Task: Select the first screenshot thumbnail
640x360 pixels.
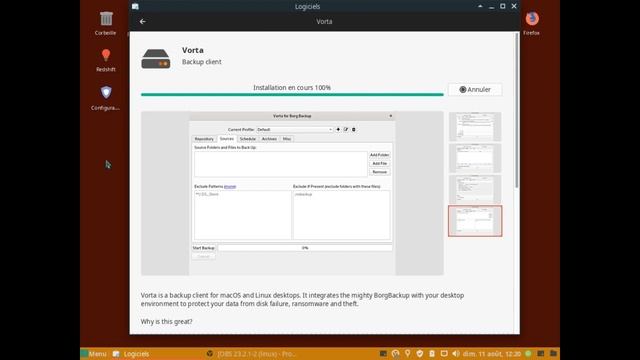Action: [x=475, y=127]
